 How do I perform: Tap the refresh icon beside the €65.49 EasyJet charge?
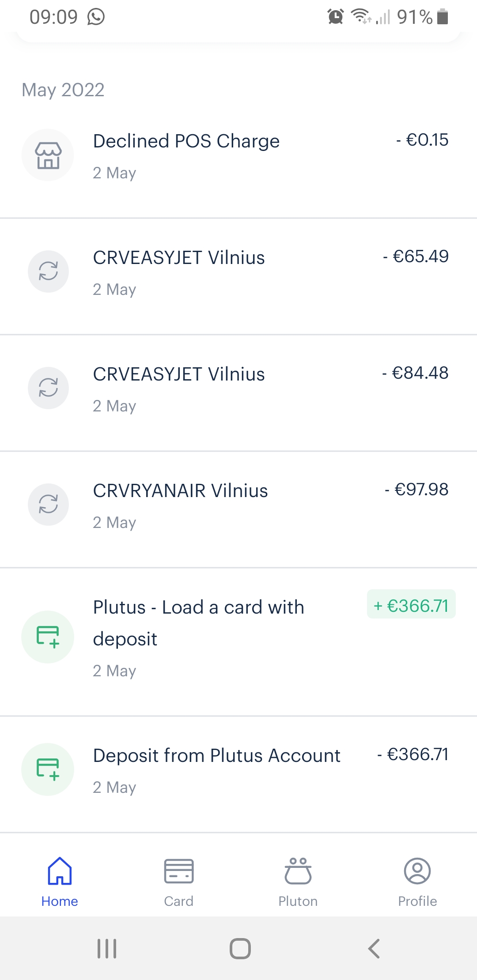pyautogui.click(x=48, y=271)
